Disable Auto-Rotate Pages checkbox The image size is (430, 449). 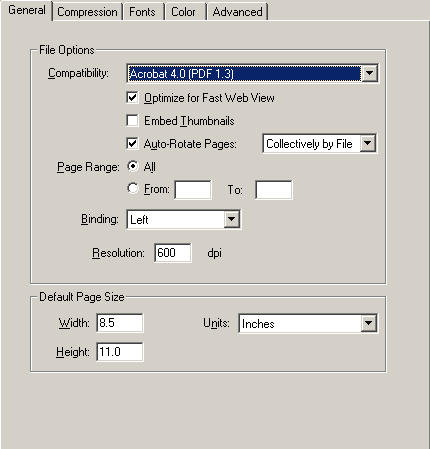click(x=132, y=144)
